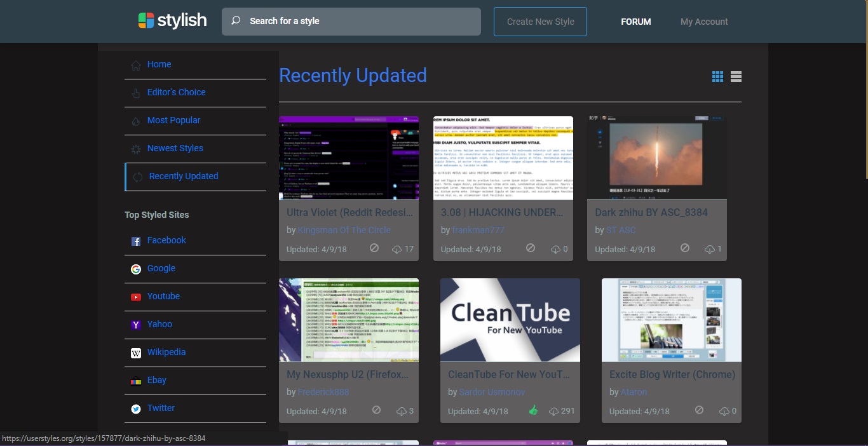Switch to grid view icon
The image size is (868, 446).
tap(717, 77)
